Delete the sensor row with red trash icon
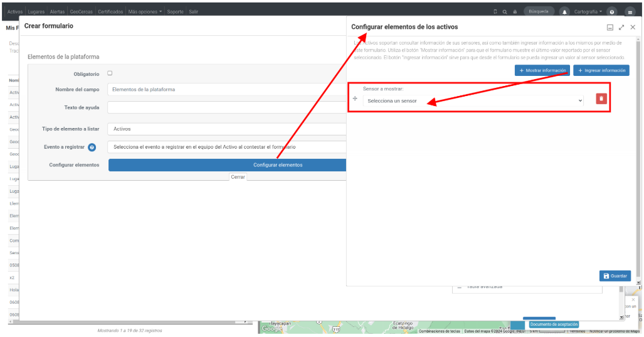Image resolution: width=644 pixels, height=337 pixels. 601,99
